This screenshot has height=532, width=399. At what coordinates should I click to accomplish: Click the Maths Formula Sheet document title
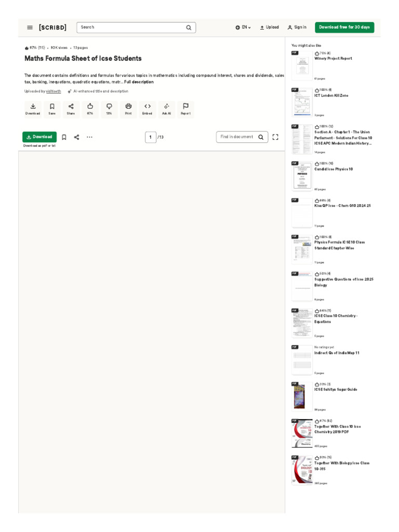click(83, 58)
